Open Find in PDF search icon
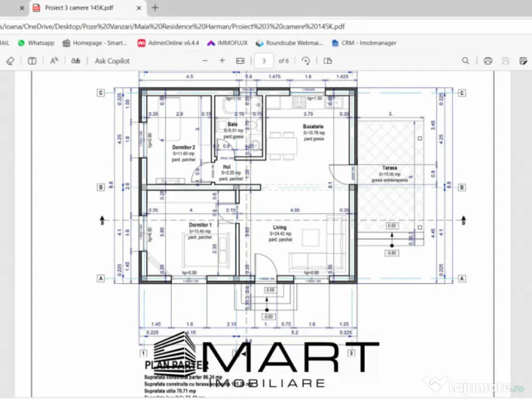The width and height of the screenshot is (532, 399). tap(465, 61)
